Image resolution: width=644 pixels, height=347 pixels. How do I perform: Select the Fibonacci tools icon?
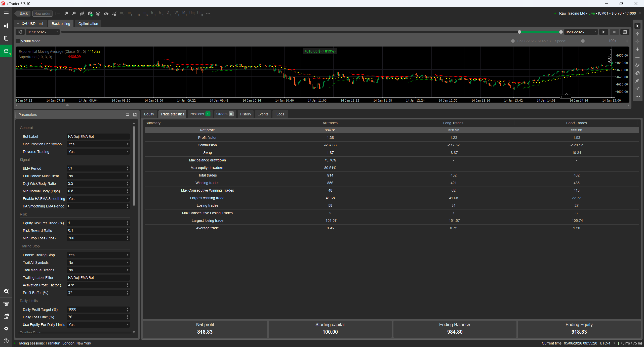[x=637, y=89]
